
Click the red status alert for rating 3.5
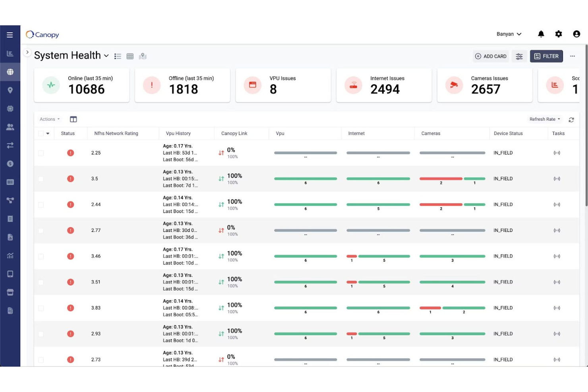coord(71,179)
